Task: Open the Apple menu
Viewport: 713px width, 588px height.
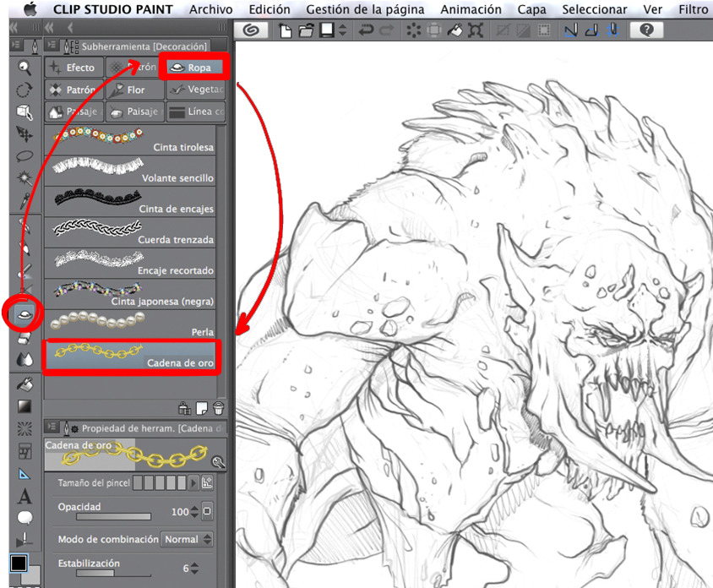Action: (30, 9)
